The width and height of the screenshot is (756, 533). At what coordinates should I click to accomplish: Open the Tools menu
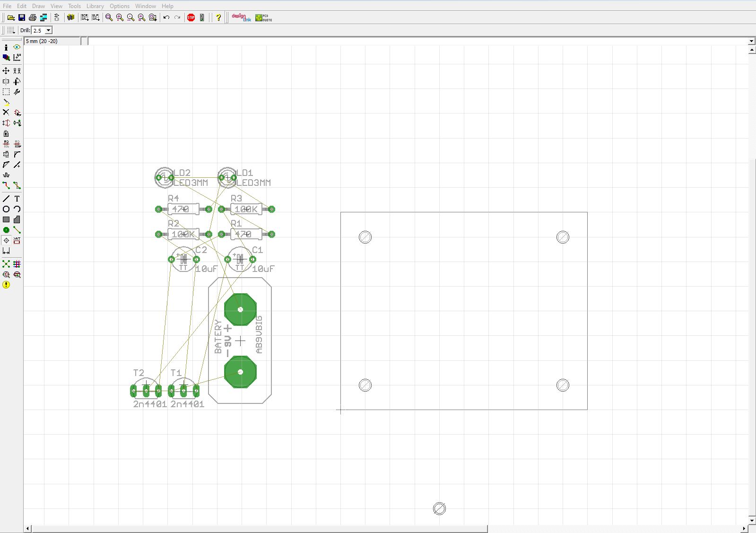74,6
